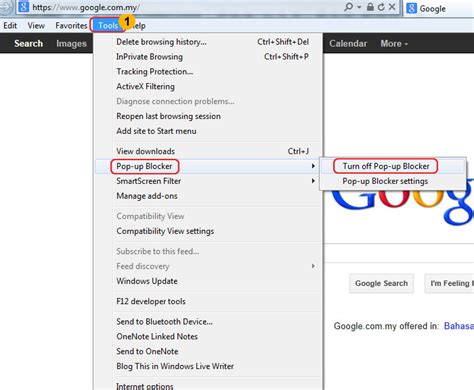The image size is (474, 390).
Task: Select SmartScreen Filter entry
Action: click(x=208, y=181)
